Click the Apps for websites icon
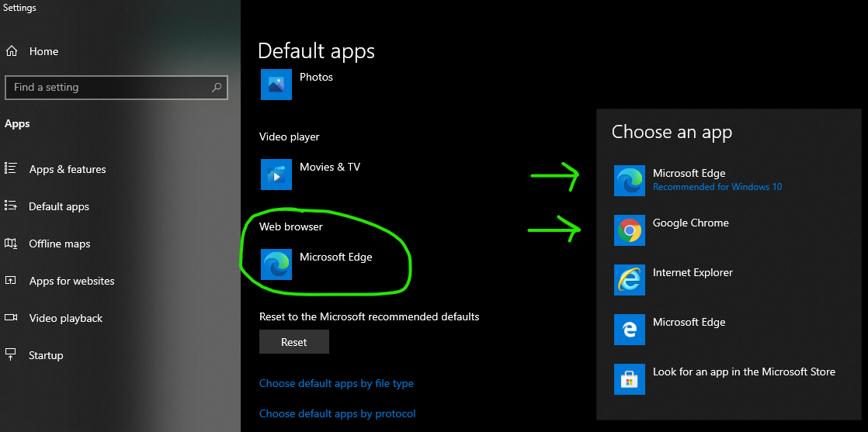Viewport: 868px width, 432px height. pos(11,281)
